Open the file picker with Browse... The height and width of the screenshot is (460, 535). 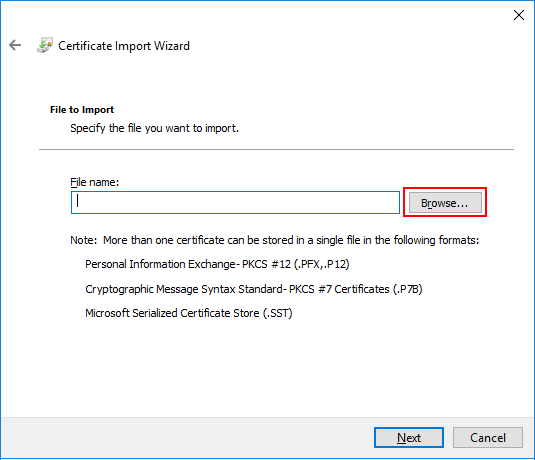(445, 203)
